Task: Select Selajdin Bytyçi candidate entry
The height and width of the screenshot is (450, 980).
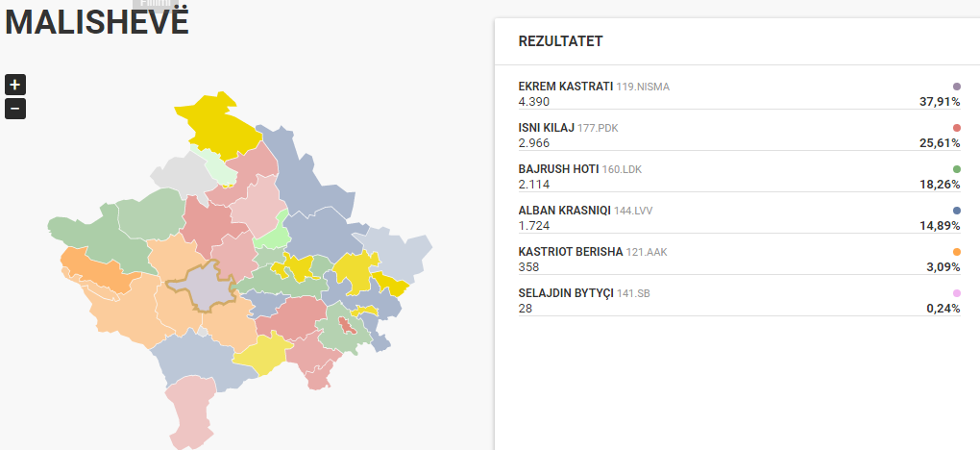Action: pos(740,300)
